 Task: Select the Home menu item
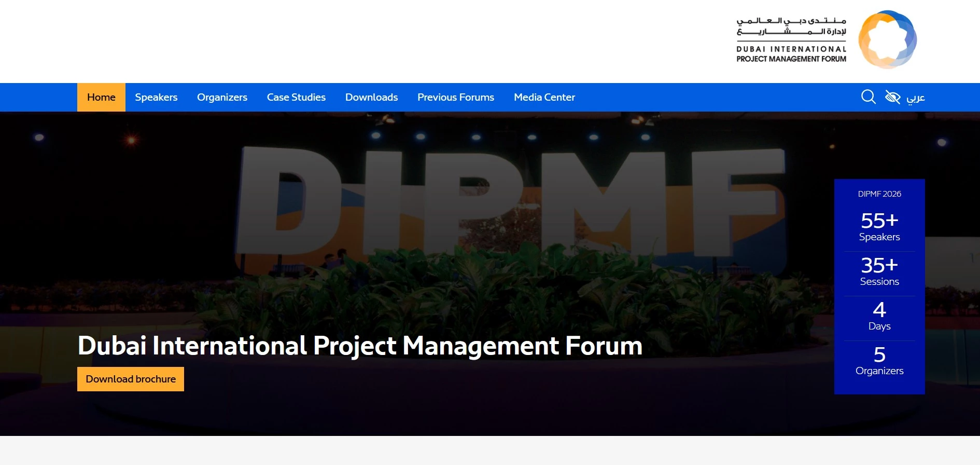click(101, 97)
